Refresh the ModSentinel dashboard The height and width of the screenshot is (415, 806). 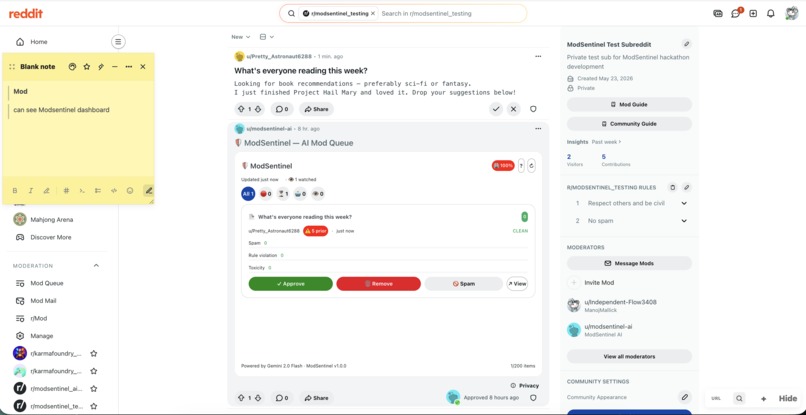point(532,166)
